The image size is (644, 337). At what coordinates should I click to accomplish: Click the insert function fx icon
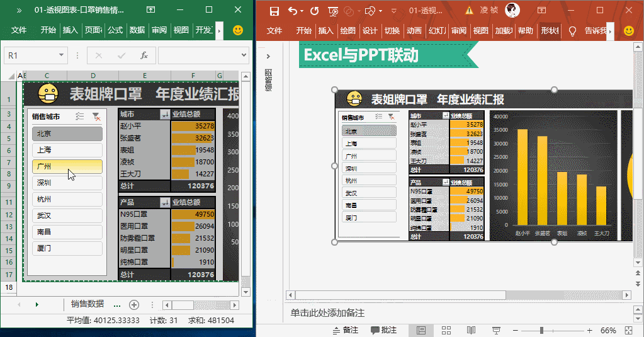pos(144,55)
